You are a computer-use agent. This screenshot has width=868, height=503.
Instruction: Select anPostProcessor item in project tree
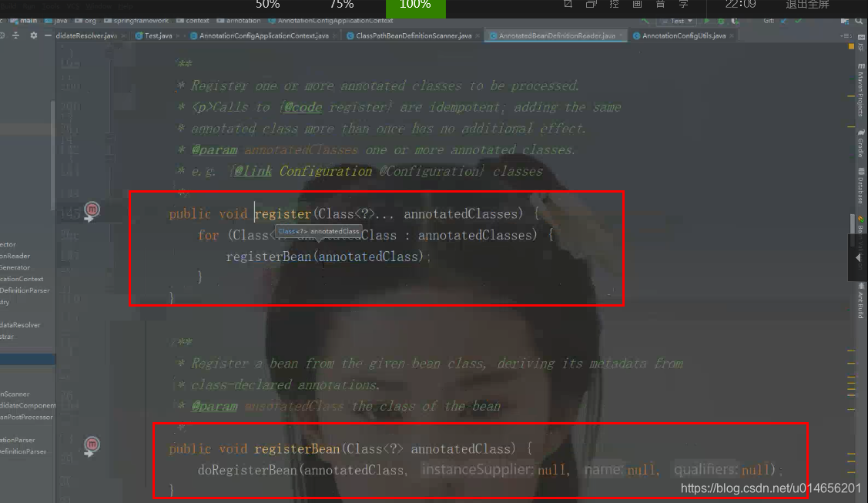click(26, 417)
